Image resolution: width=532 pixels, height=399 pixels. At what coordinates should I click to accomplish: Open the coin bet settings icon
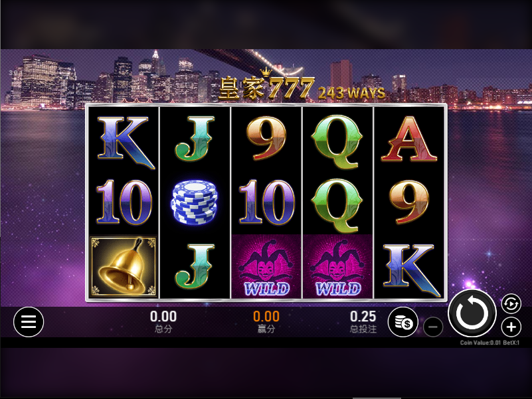coord(403,322)
